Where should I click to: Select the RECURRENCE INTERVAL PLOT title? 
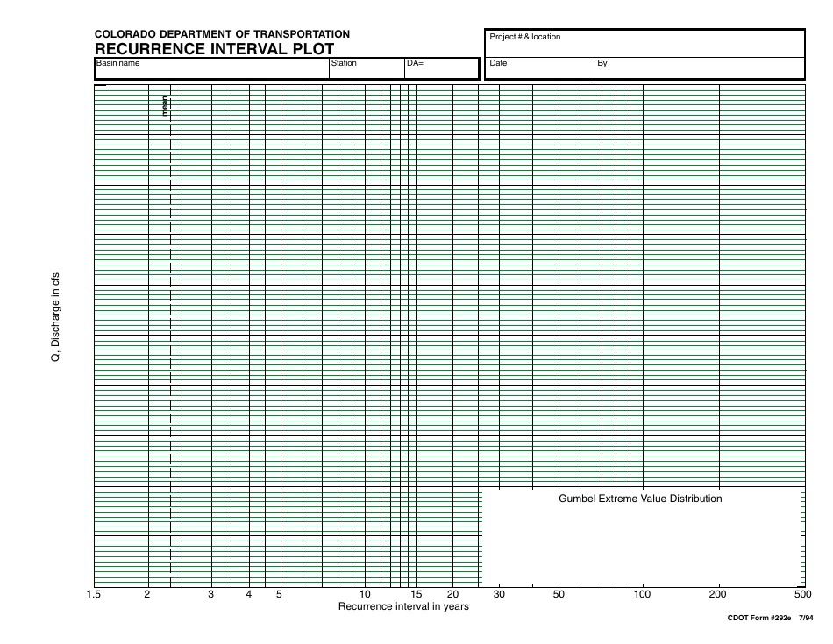[215, 48]
